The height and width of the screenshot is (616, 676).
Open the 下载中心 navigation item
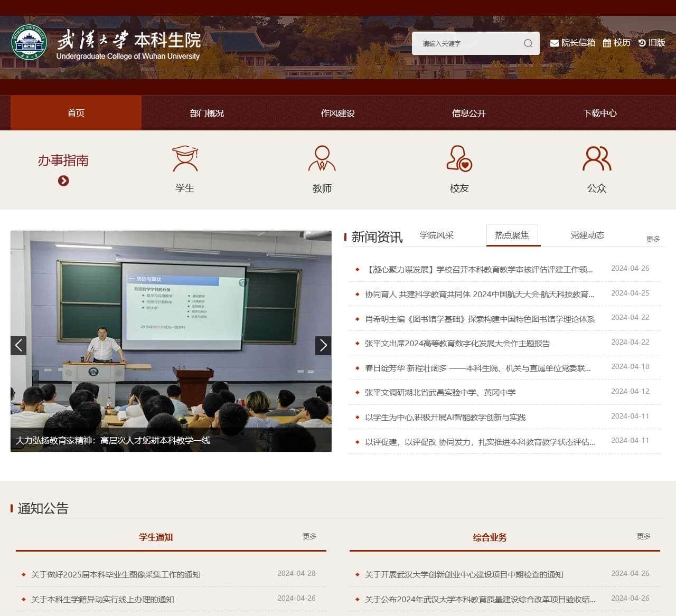tap(600, 113)
